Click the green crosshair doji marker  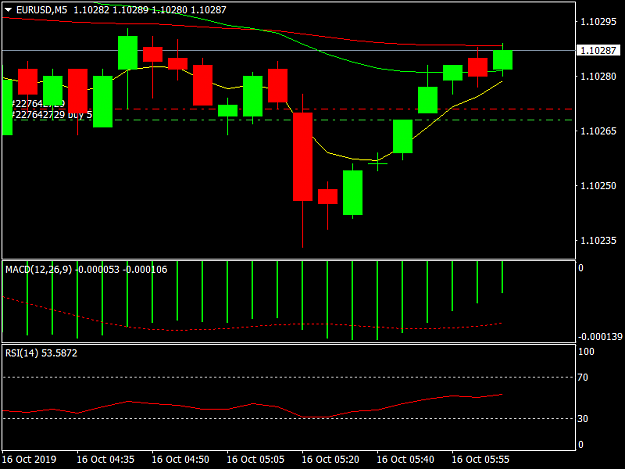click(x=377, y=163)
